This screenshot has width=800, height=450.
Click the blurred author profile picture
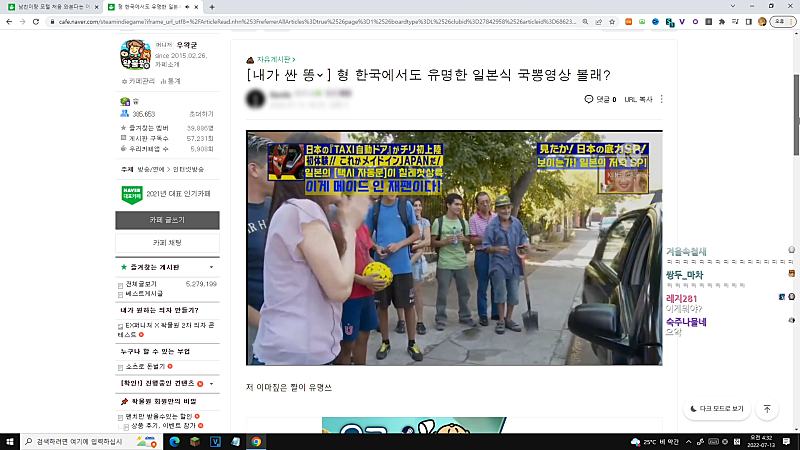click(x=256, y=98)
